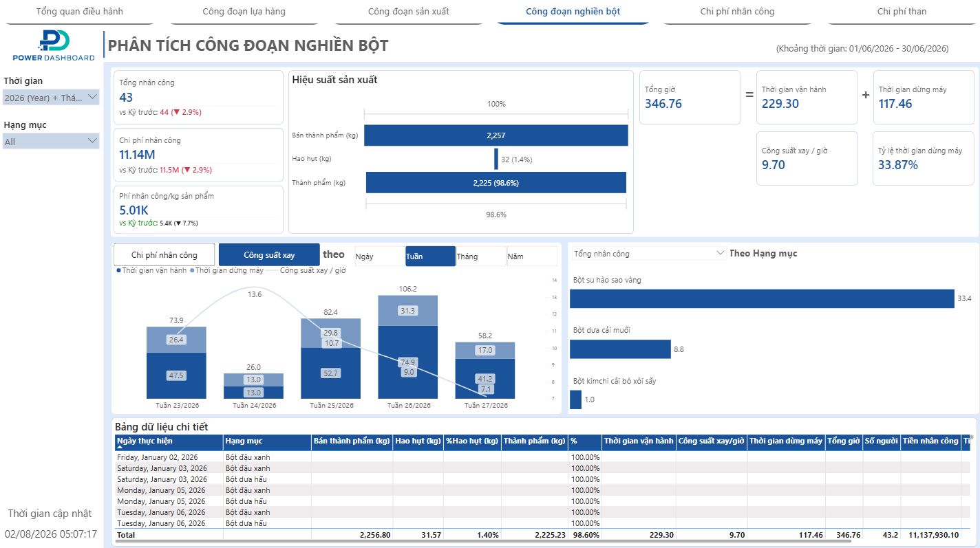Click the Chi phí nhân công chart button

(164, 255)
